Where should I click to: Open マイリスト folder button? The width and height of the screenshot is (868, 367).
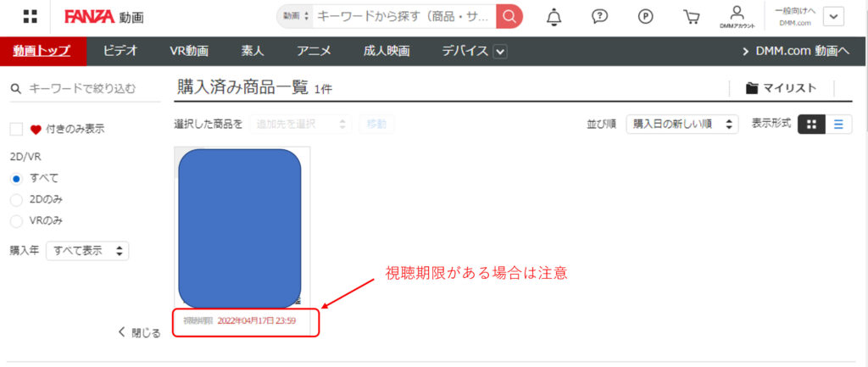(781, 88)
